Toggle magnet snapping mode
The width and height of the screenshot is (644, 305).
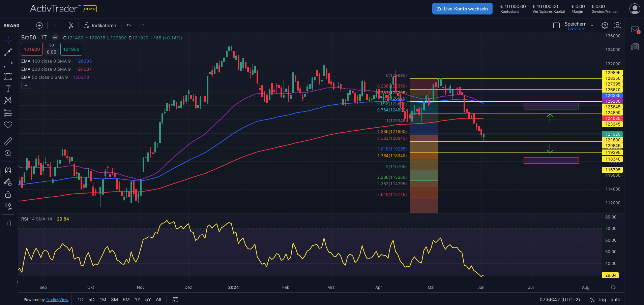8,170
